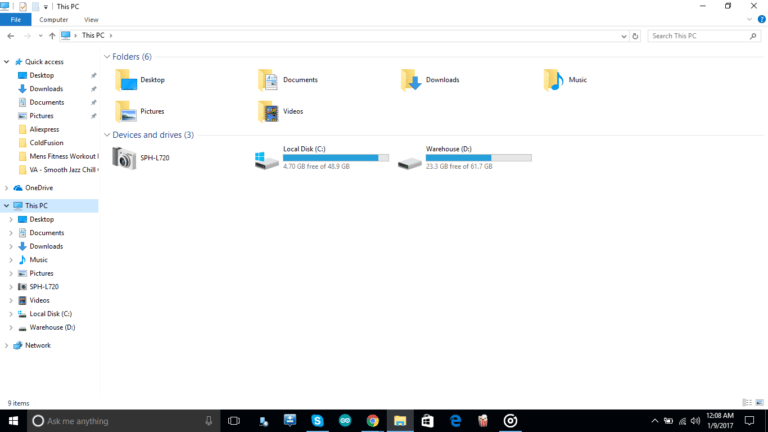Viewport: 768px width, 432px height.
Task: Click the Up arrow navigation button
Action: pyautogui.click(x=52, y=36)
